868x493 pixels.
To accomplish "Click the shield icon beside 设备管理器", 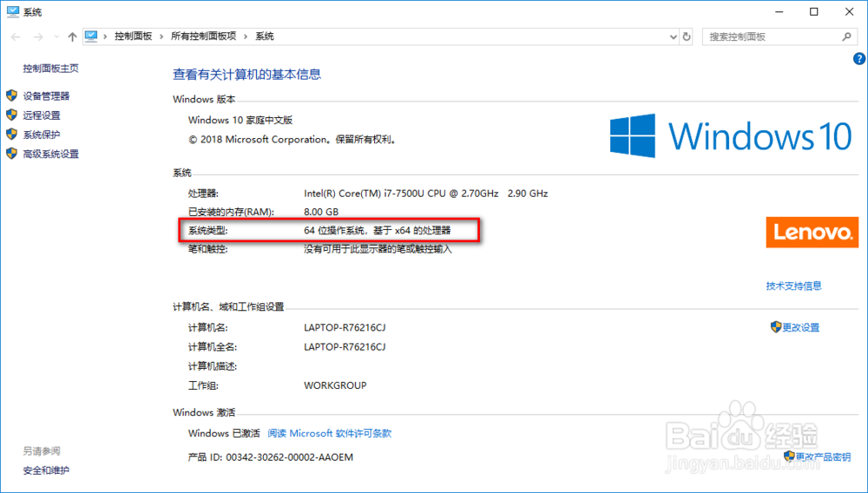I will point(11,95).
